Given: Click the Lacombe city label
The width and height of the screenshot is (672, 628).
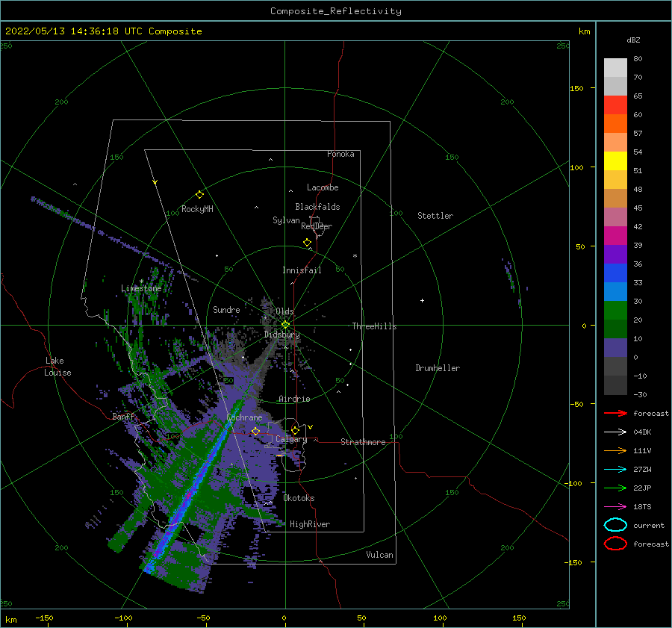Looking at the screenshot, I should coord(323,187).
